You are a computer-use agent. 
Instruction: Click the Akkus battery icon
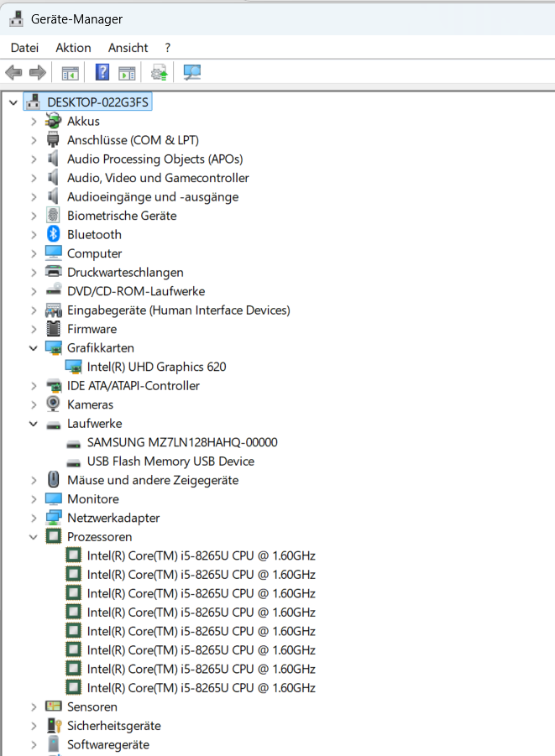click(x=53, y=121)
